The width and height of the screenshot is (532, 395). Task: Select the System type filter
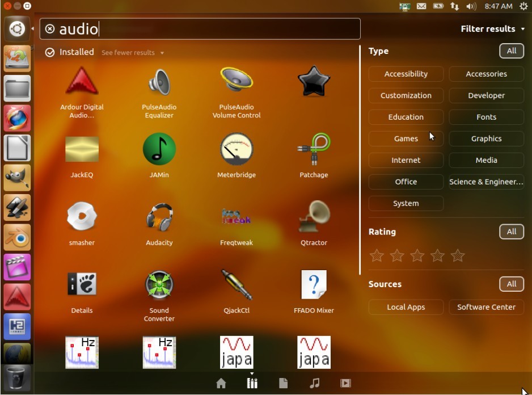[406, 203]
